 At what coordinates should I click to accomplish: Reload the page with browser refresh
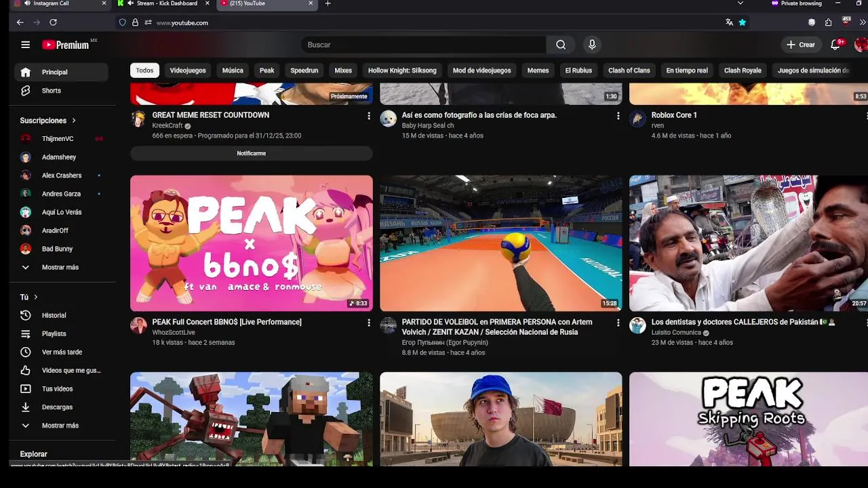click(53, 22)
